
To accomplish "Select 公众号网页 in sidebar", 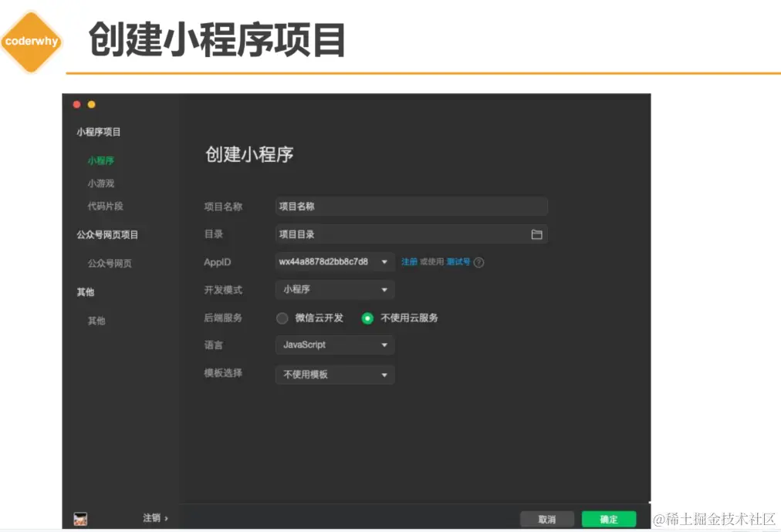I will tap(110, 263).
